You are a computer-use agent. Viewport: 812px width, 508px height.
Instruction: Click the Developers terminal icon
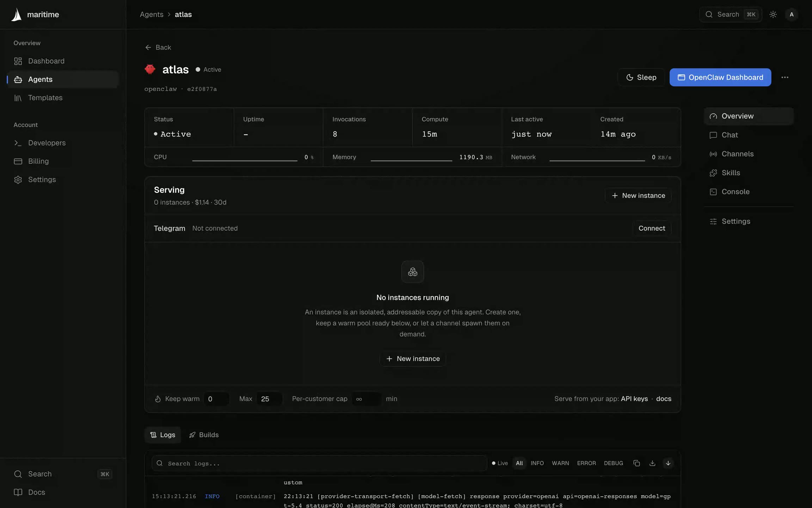tap(18, 143)
